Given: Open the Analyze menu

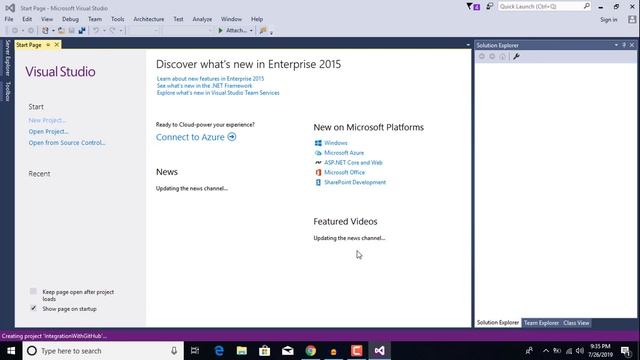Looking at the screenshot, I should coord(202,19).
